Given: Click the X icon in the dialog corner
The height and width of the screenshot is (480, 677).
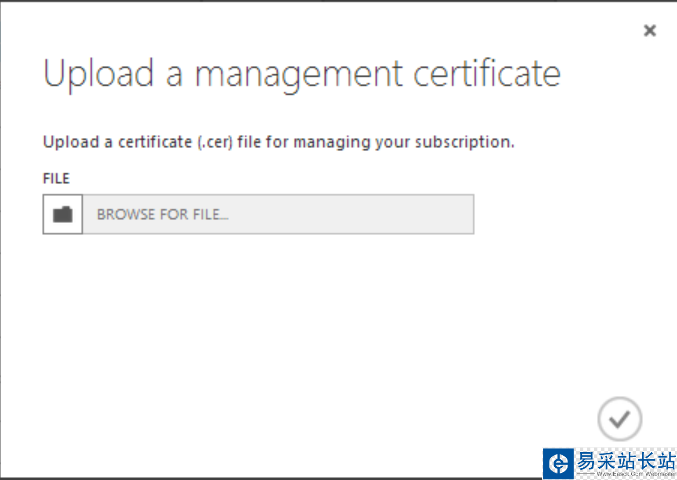Looking at the screenshot, I should [x=650, y=31].
